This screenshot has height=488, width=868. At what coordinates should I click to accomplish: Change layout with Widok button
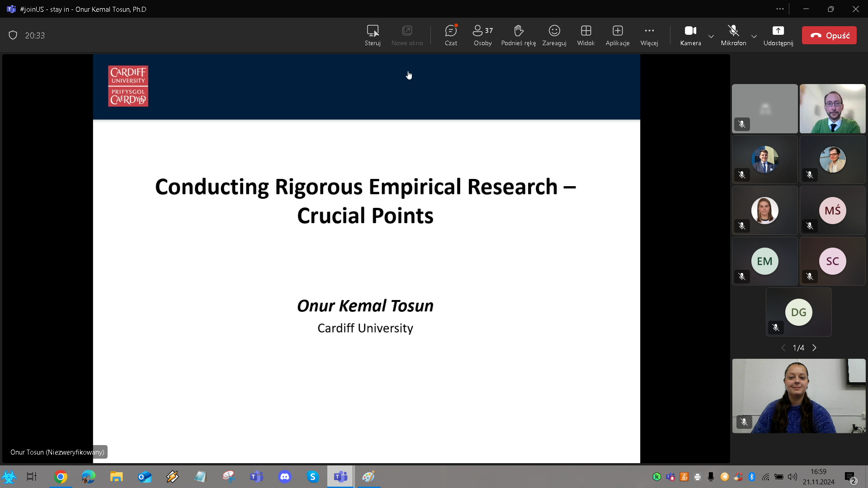coord(586,35)
